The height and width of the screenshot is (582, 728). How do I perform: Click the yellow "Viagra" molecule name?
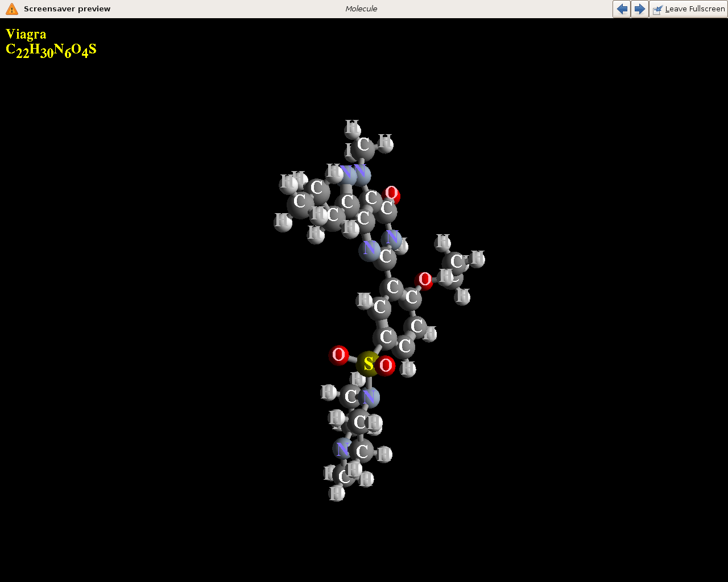coord(26,34)
